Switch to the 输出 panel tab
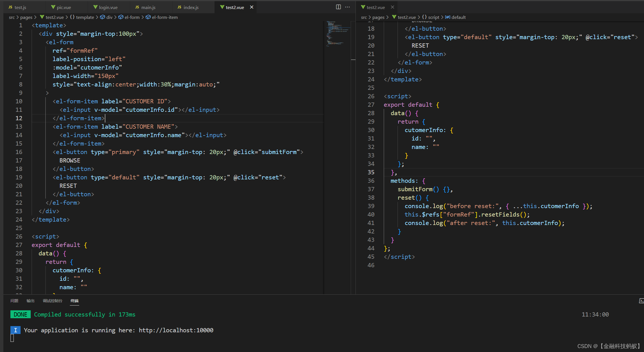 [x=30, y=301]
